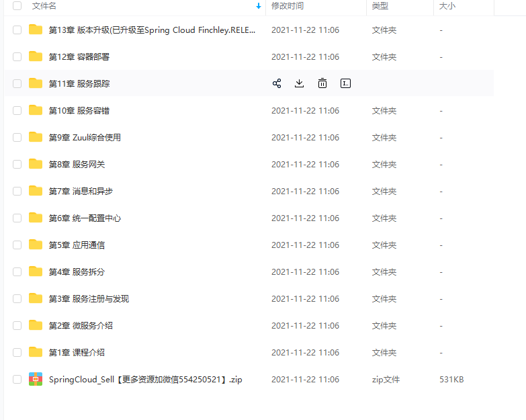Click the folder icon of 第1章 课程介绍

coord(36,352)
